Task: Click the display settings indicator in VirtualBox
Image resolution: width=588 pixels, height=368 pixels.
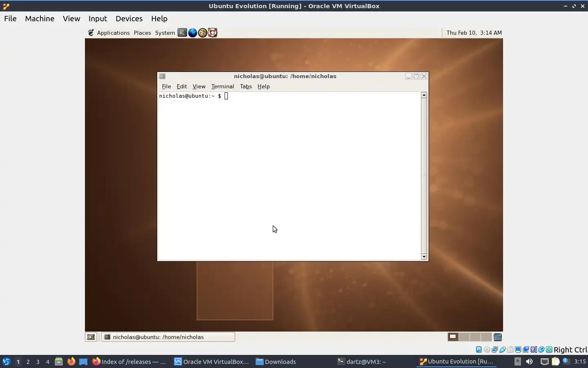Action: (518, 350)
